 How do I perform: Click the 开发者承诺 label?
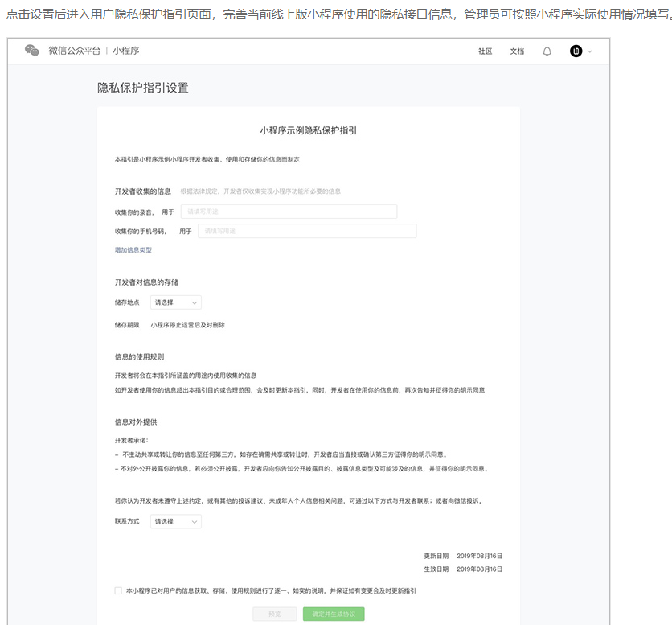point(131,441)
